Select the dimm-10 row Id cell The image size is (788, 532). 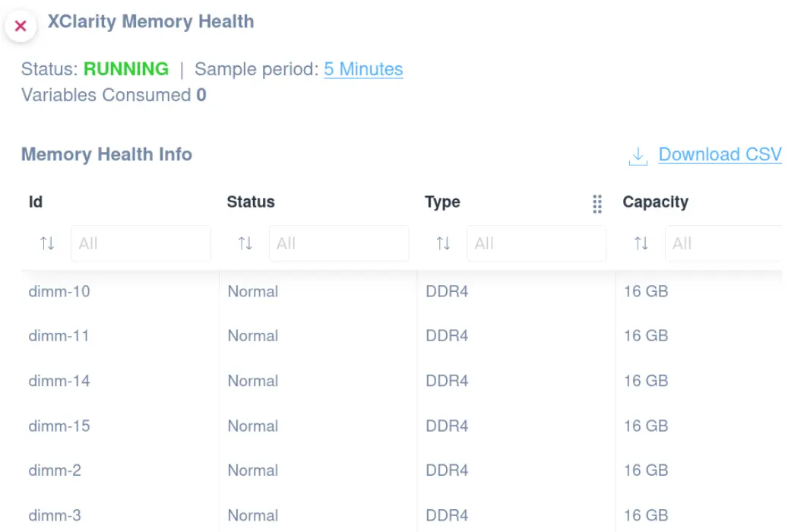coord(59,291)
